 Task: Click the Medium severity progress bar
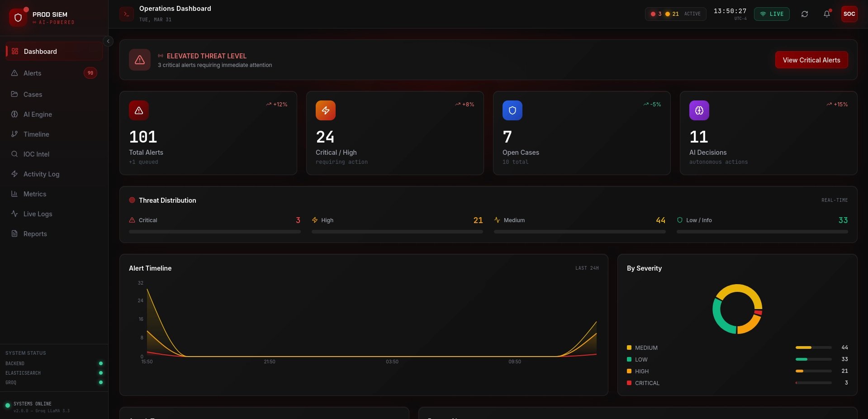coord(580,232)
